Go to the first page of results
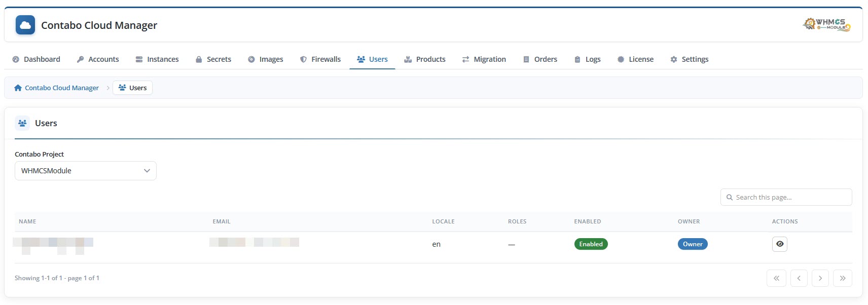The width and height of the screenshot is (868, 305). (x=777, y=278)
